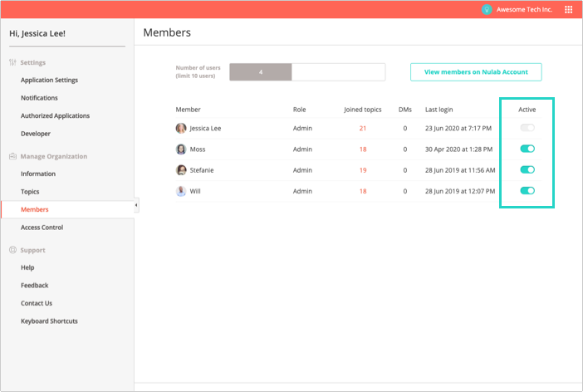The height and width of the screenshot is (392, 583).
Task: Click the Moss member name
Action: click(198, 149)
